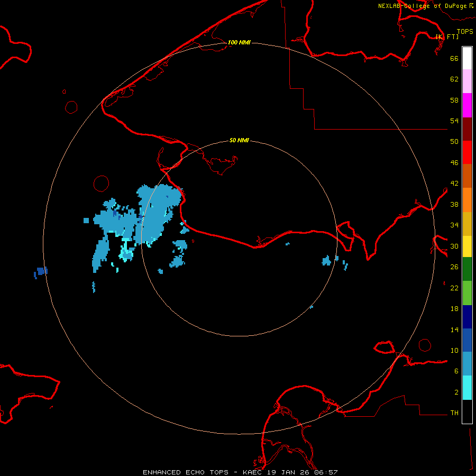Pick the cyan swatch near legend value 2
476x476 pixels.
tap(467, 388)
